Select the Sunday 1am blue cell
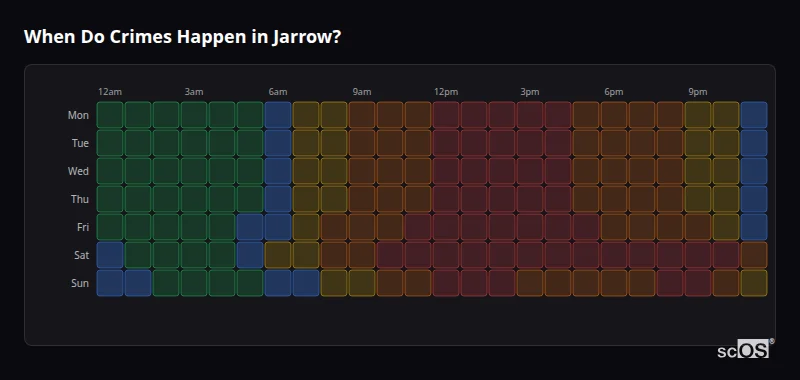800x380 pixels. click(x=138, y=283)
